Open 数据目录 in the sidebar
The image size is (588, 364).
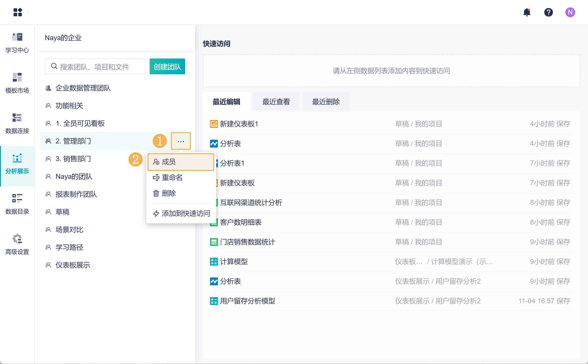tap(17, 204)
